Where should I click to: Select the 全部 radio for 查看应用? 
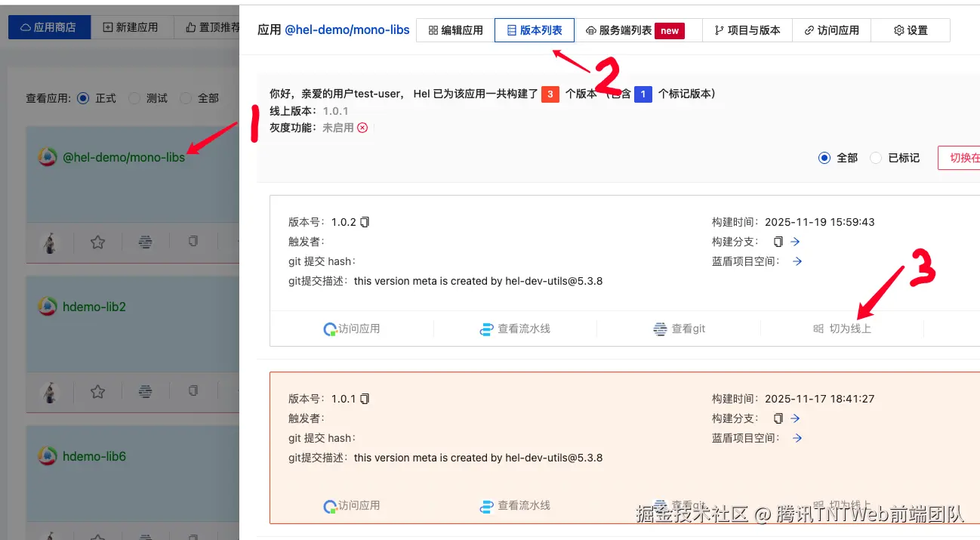pyautogui.click(x=186, y=98)
